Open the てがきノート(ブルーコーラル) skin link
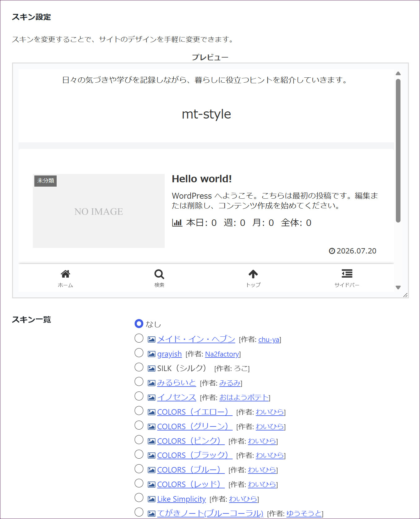Screen dimensions: 420x519 [x=210, y=513]
